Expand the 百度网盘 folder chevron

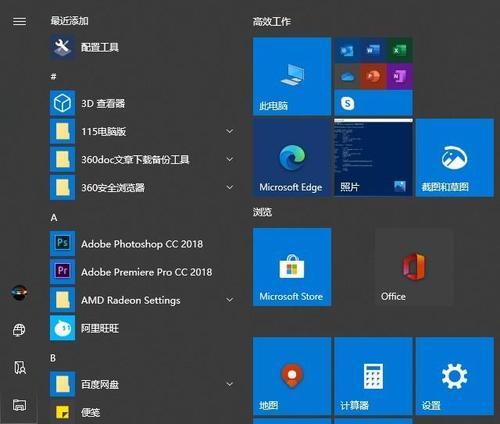coord(230,384)
